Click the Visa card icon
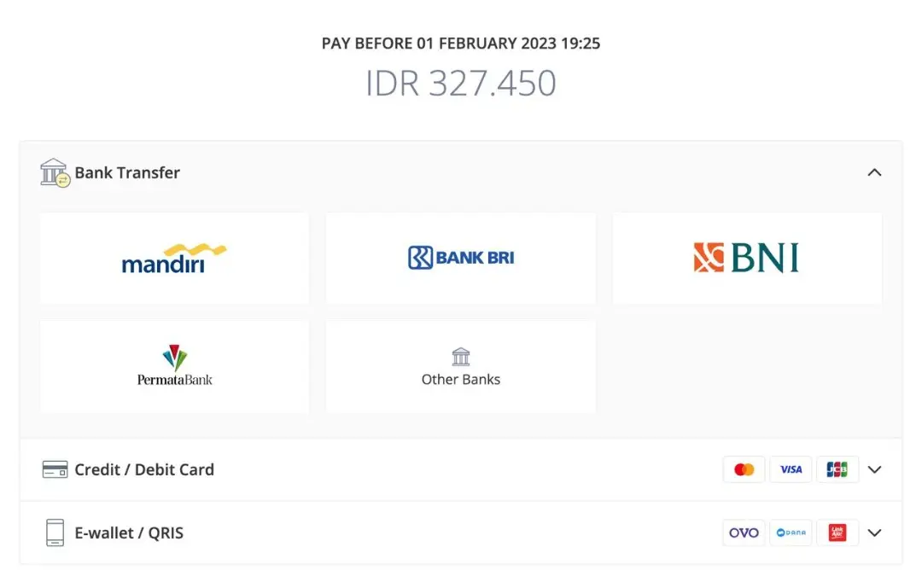This screenshot has width=922, height=588. (x=791, y=469)
